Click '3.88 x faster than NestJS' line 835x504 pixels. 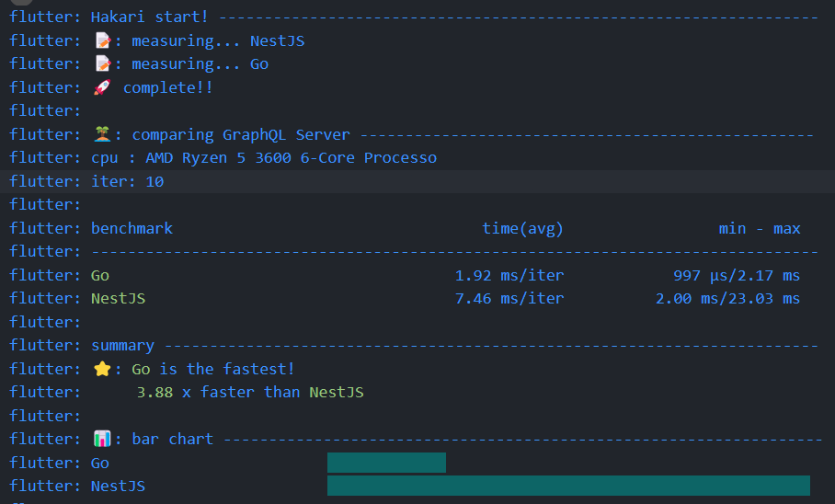point(250,393)
